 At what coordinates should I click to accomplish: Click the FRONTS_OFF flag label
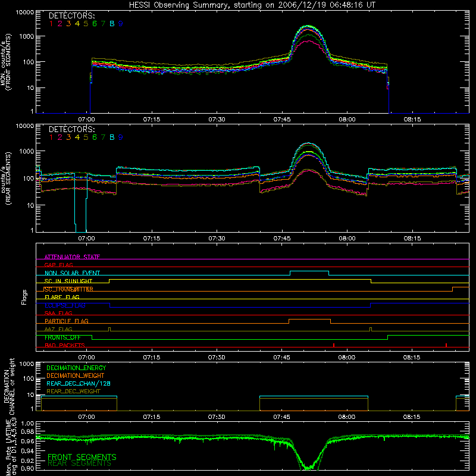62,337
